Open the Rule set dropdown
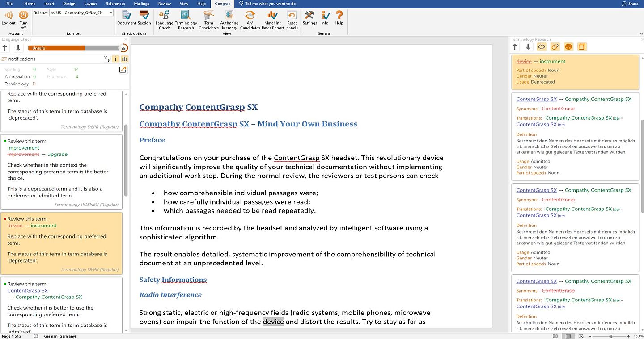This screenshot has height=339, width=644. (111, 13)
